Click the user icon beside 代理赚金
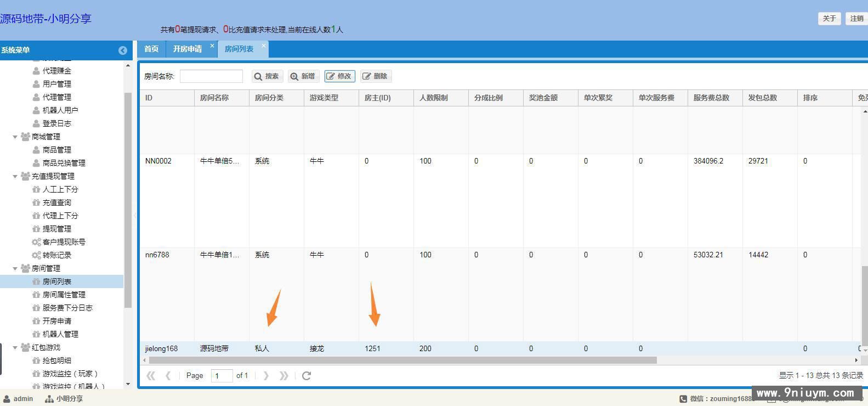Viewport: 868px width, 406px height. [x=36, y=71]
